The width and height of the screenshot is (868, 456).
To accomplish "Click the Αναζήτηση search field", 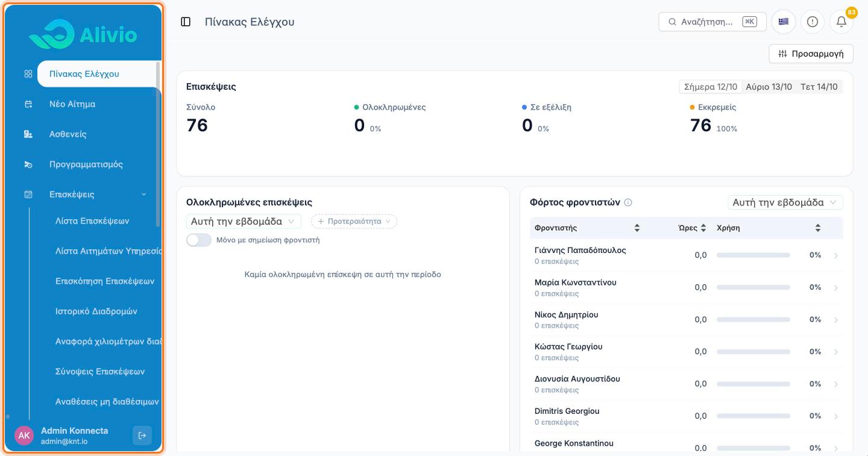I will coord(712,22).
